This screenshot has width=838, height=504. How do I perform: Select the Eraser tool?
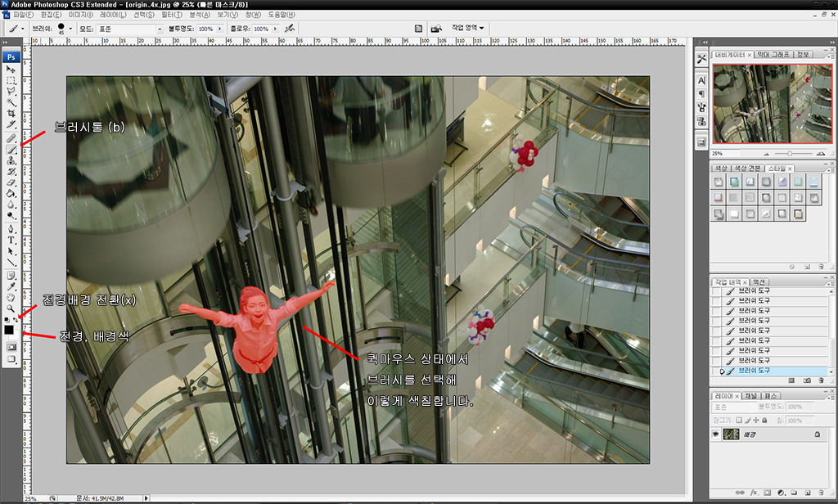tap(11, 182)
